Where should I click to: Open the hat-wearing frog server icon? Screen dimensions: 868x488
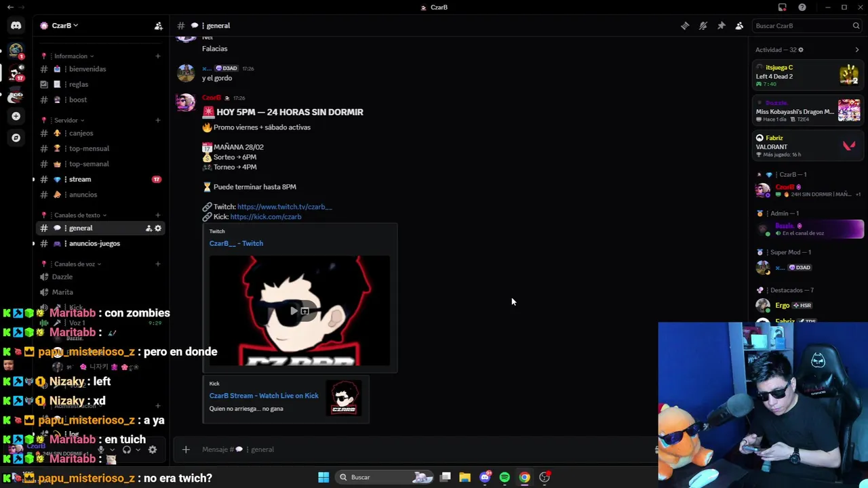pos(16,95)
